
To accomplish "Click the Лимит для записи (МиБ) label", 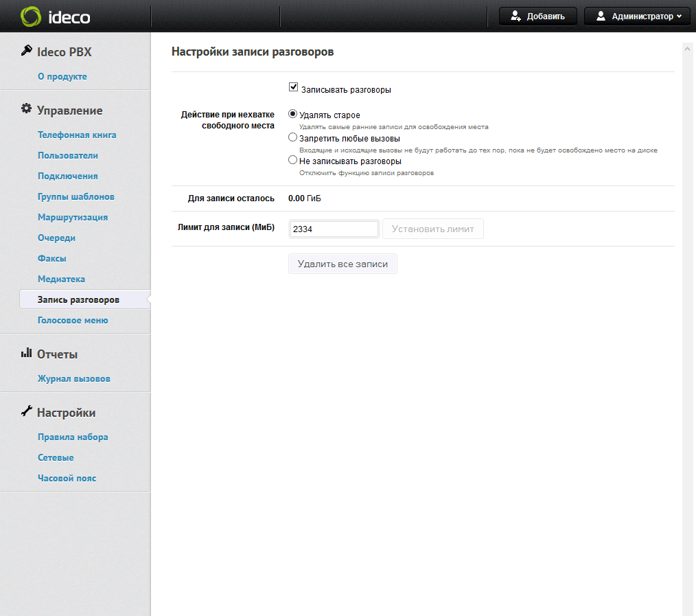I will pyautogui.click(x=226, y=227).
